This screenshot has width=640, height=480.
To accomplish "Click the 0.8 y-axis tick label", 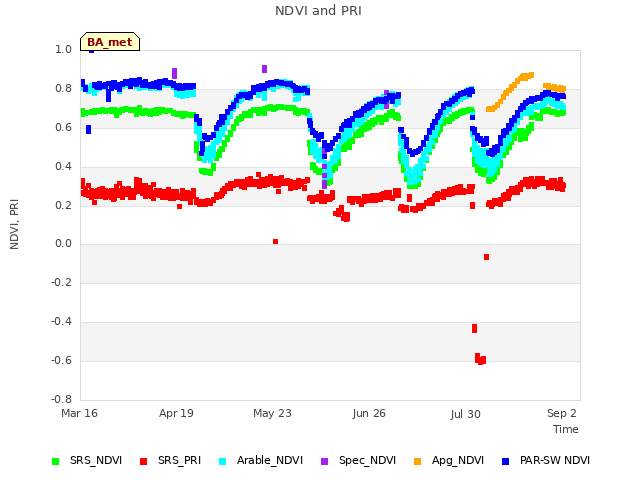I will (63, 89).
